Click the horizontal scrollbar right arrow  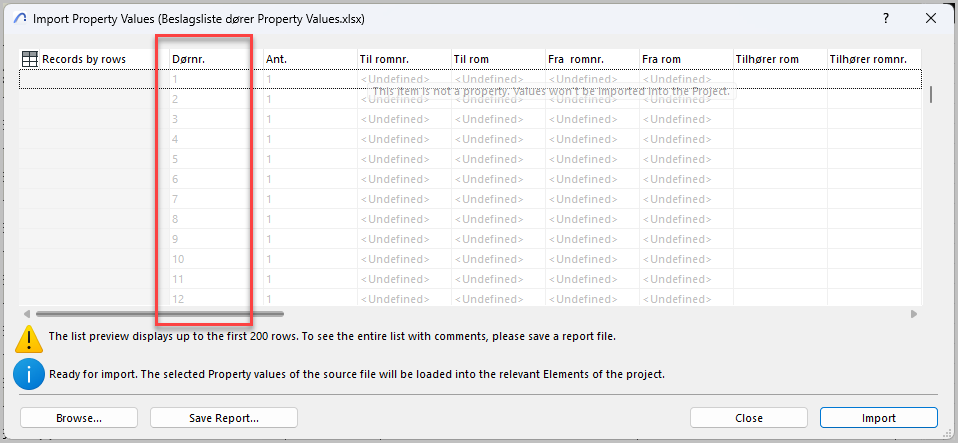[914, 314]
